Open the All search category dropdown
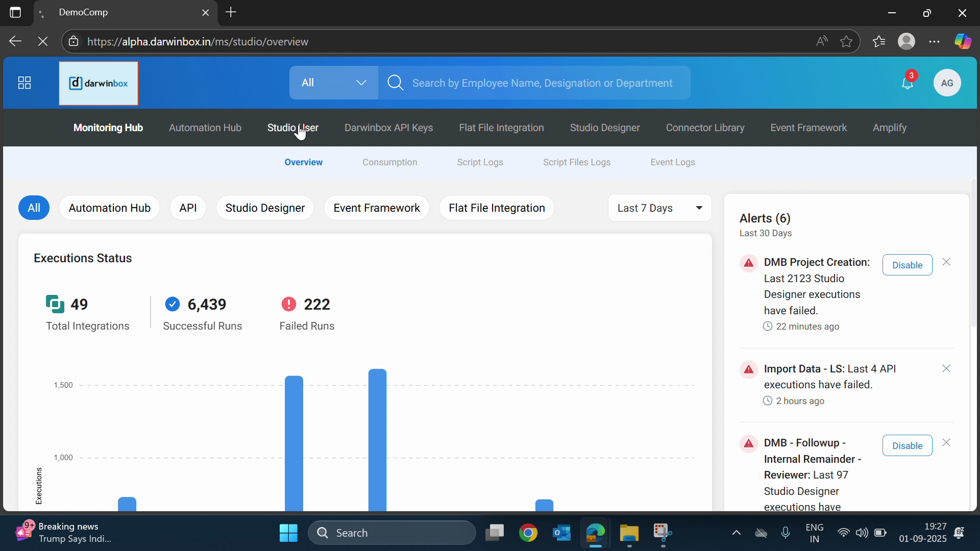The width and height of the screenshot is (980, 551). (333, 83)
